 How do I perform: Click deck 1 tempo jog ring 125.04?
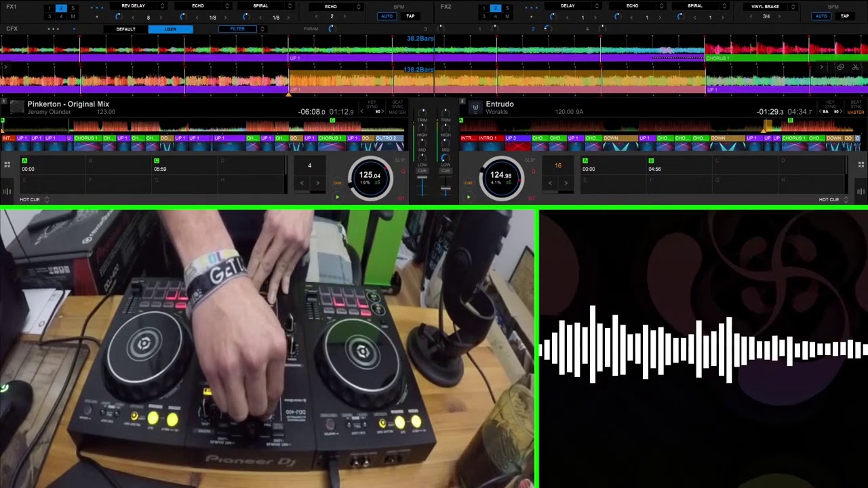tap(370, 178)
